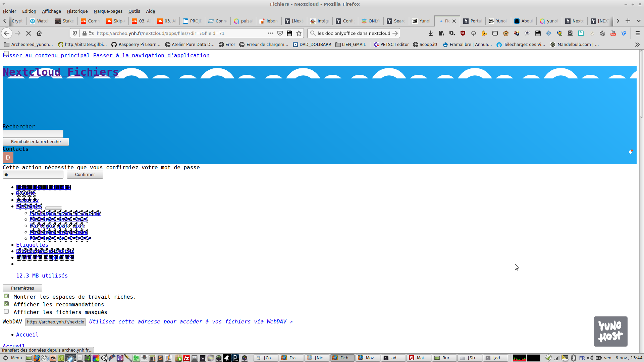Screen dimensions: 644x362
Task: Enable Afficher les fichiers masqués
Action: (x=6, y=312)
